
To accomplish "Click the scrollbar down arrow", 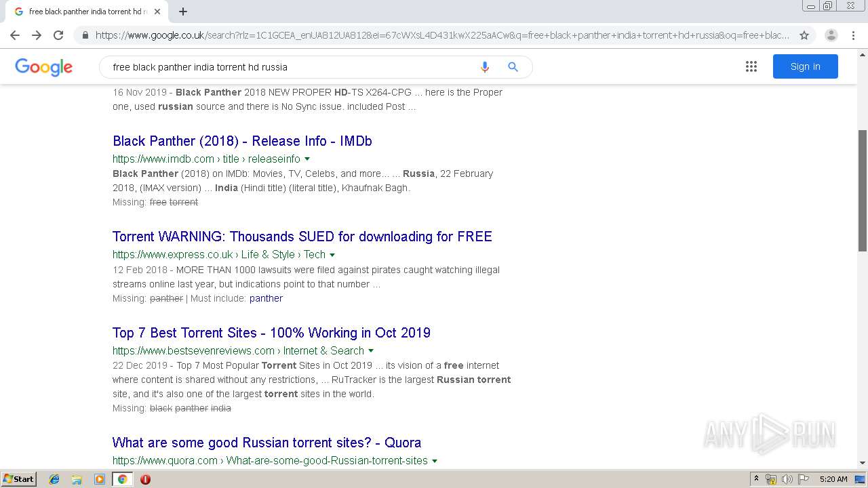I will pos(863,463).
